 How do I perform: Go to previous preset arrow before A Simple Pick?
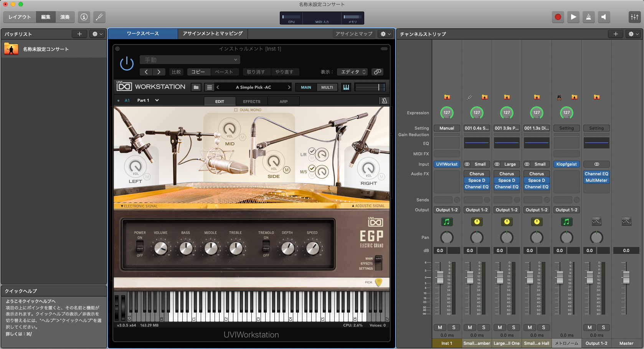point(218,87)
